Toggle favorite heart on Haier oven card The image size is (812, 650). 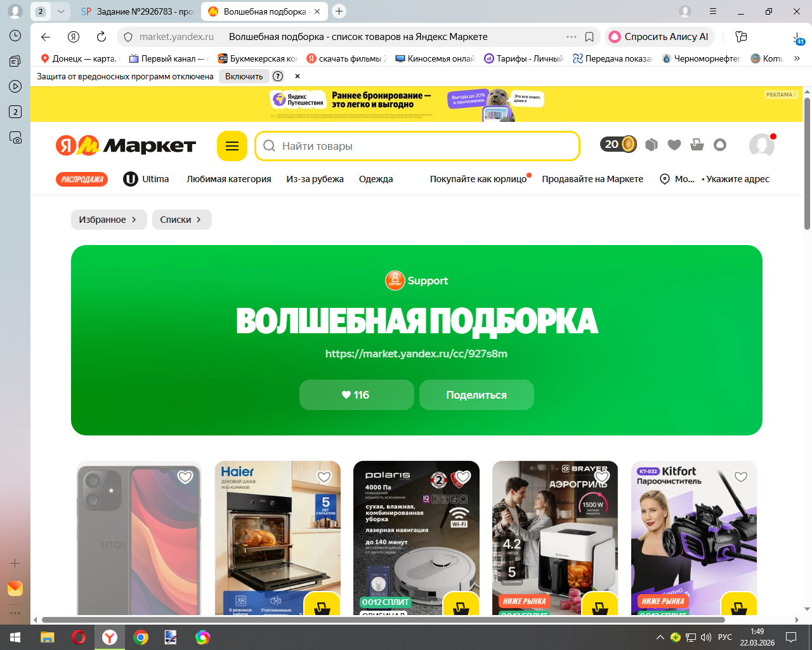tap(324, 477)
